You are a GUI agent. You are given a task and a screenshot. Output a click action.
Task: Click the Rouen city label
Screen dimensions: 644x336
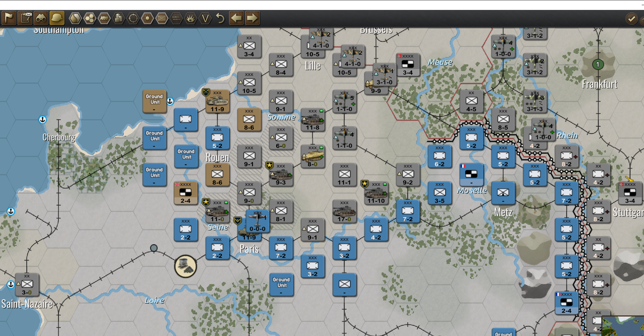[217, 157]
